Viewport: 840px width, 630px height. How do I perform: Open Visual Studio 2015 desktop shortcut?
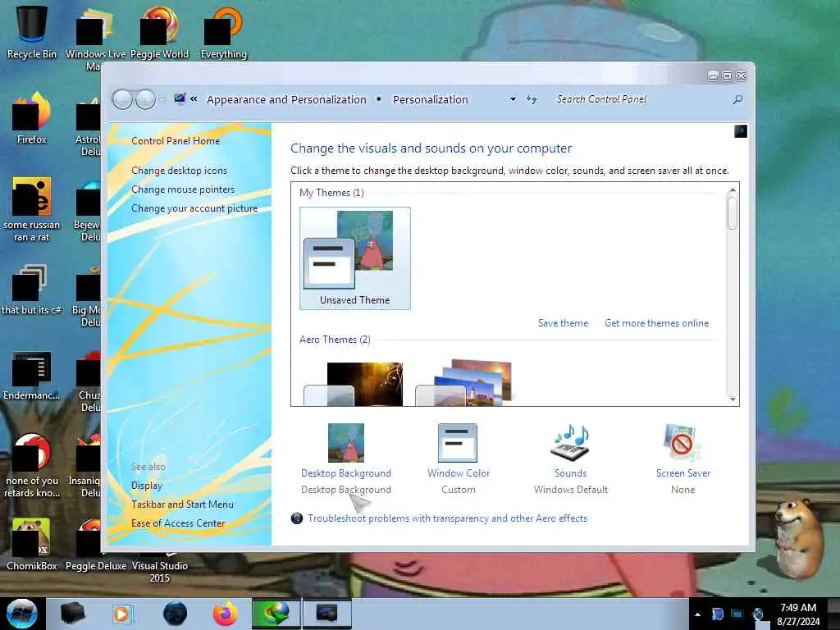point(159,571)
